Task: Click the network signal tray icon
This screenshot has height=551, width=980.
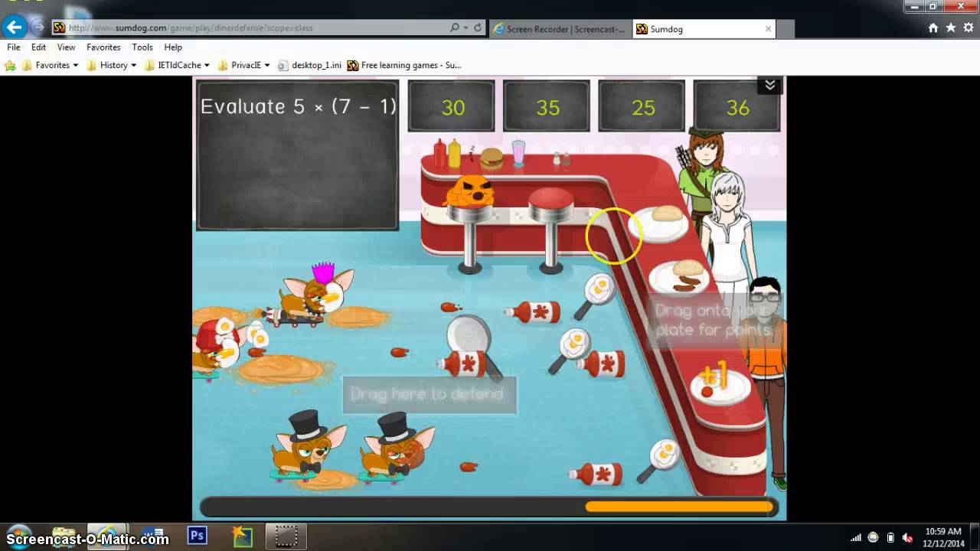Action: pos(856,537)
